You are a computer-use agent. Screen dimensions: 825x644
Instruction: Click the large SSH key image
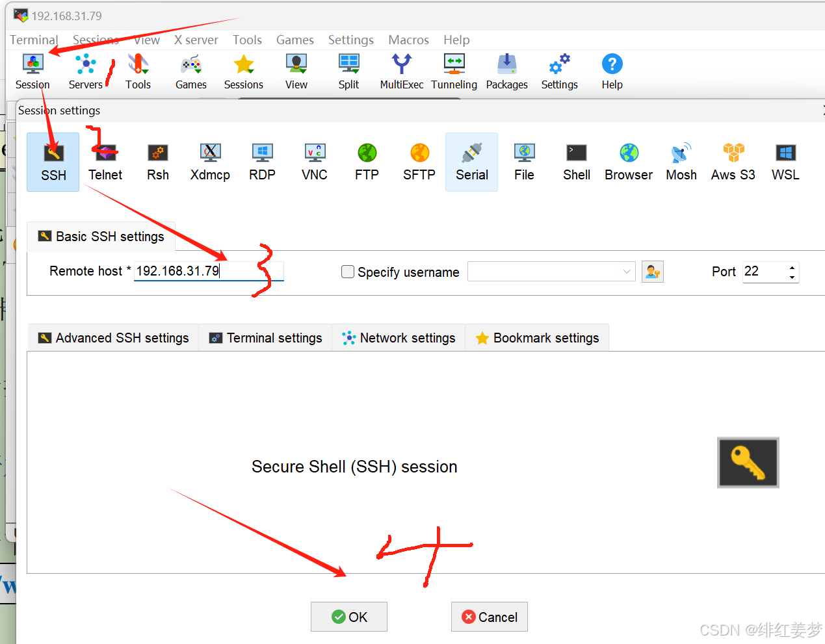(x=748, y=463)
